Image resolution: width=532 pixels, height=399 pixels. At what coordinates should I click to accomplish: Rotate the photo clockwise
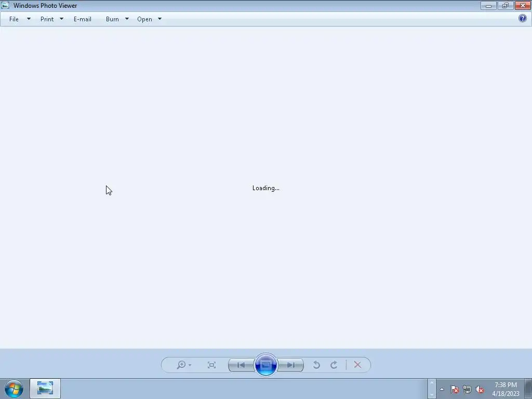(x=334, y=365)
